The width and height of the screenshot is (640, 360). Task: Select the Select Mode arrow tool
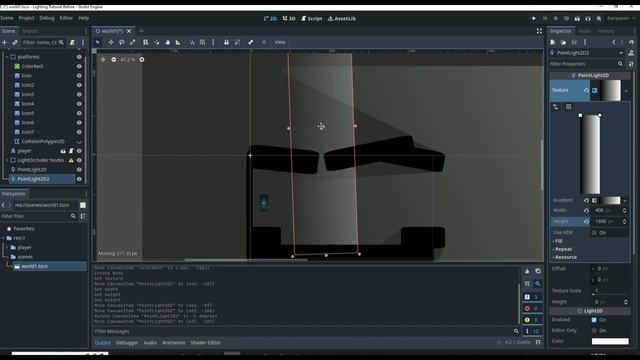[98, 42]
